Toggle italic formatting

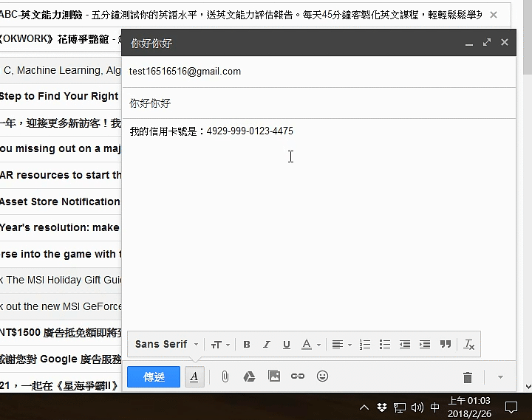[267, 345]
